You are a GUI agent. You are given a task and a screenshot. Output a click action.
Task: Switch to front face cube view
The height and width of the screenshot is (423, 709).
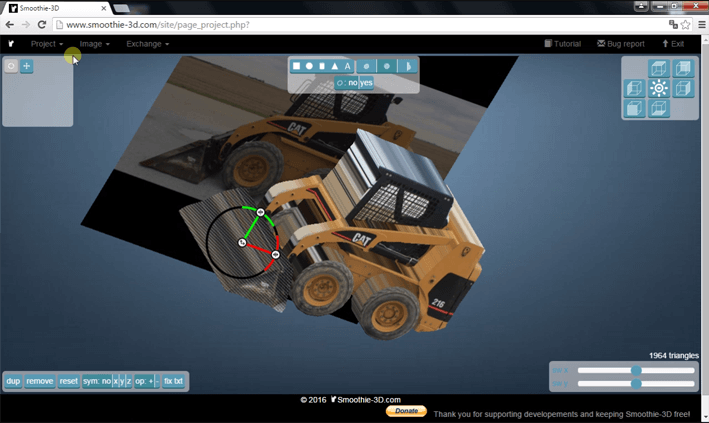(x=634, y=109)
